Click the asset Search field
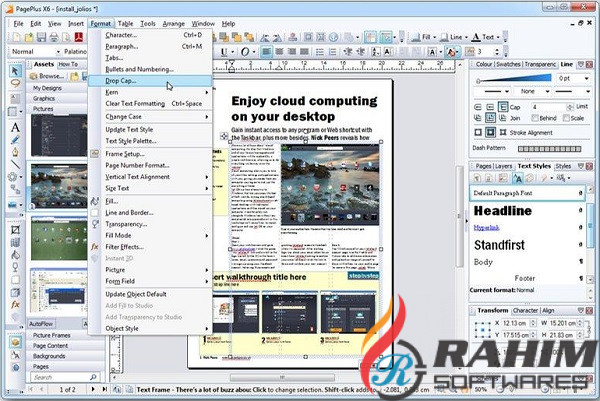The image size is (600, 401). coord(63,377)
